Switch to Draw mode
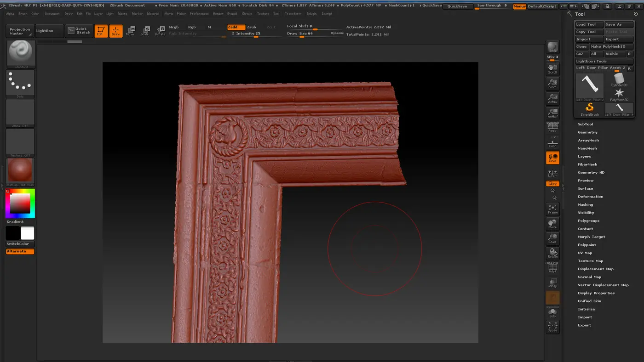This screenshot has height=362, width=644. (116, 31)
